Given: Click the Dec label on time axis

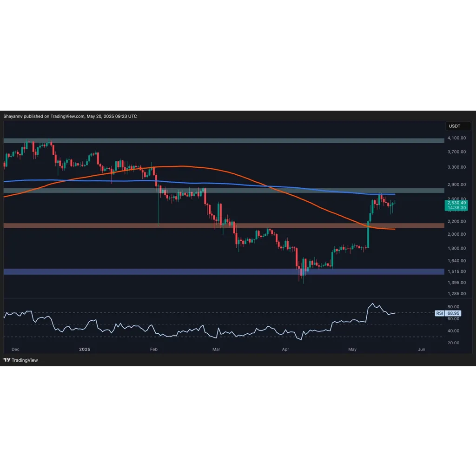Looking at the screenshot, I should (x=15, y=349).
